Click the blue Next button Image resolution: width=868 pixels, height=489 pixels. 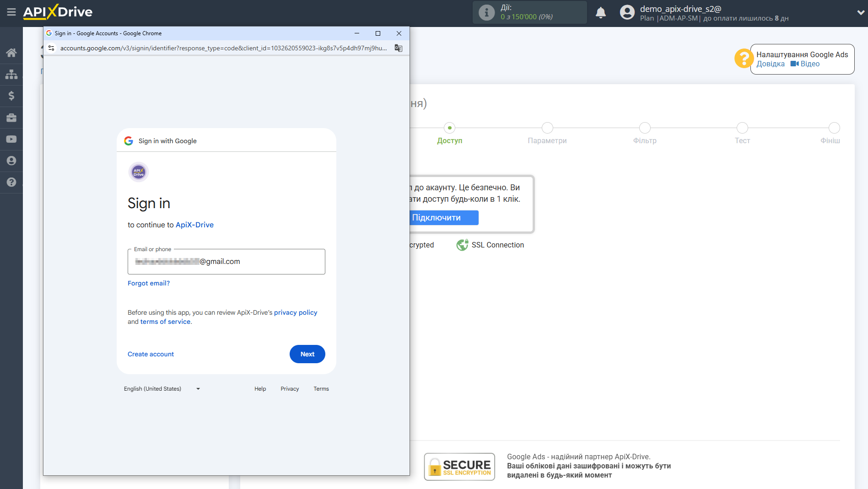(x=307, y=354)
